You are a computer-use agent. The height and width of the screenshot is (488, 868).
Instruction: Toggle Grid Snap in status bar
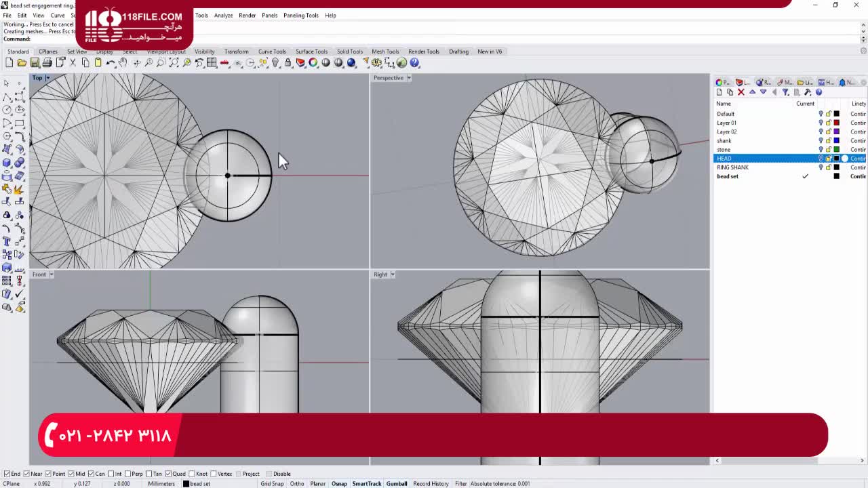coord(272,484)
